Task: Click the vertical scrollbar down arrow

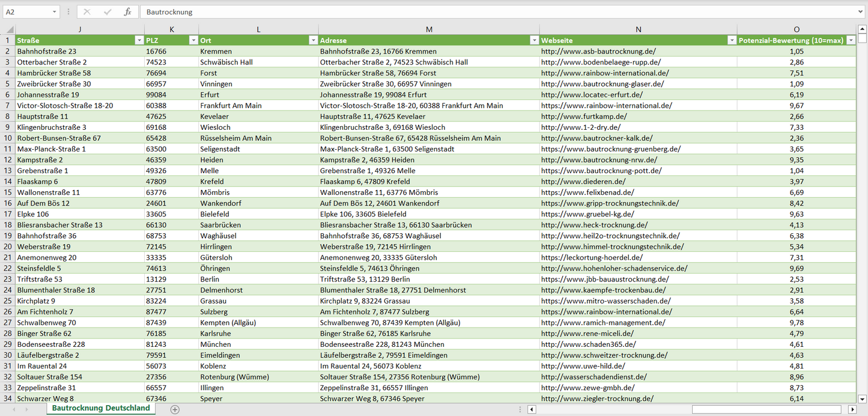Action: (x=862, y=398)
